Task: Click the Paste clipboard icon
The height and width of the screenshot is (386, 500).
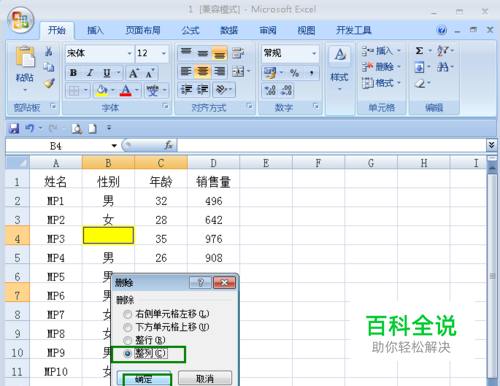Action: tap(25, 57)
